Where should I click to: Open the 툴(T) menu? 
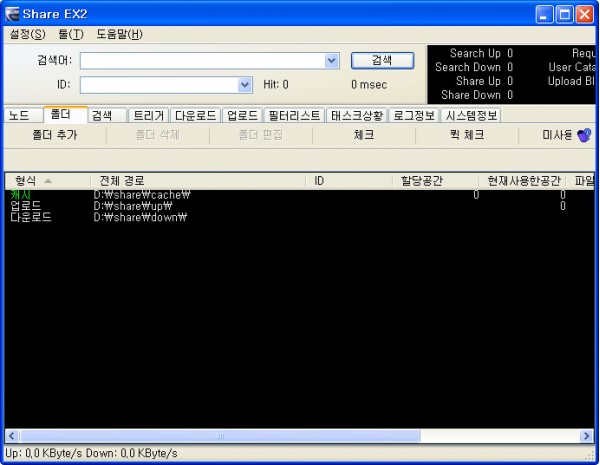click(71, 34)
